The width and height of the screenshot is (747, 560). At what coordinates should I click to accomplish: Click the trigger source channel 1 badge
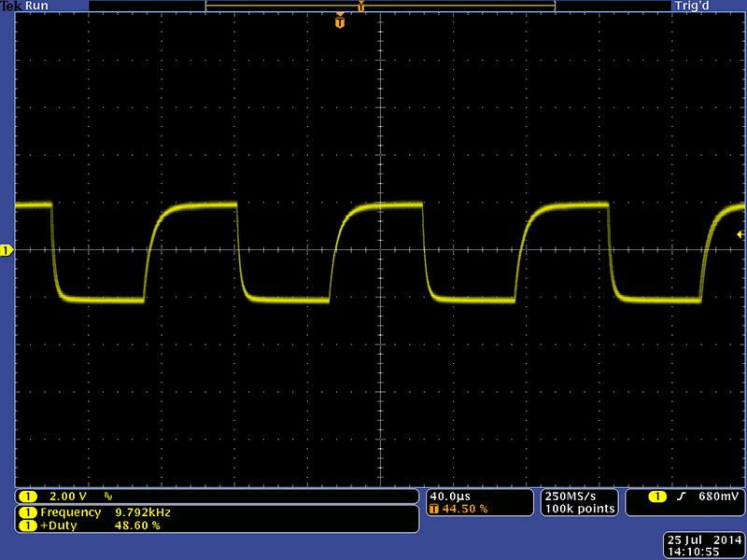[658, 497]
